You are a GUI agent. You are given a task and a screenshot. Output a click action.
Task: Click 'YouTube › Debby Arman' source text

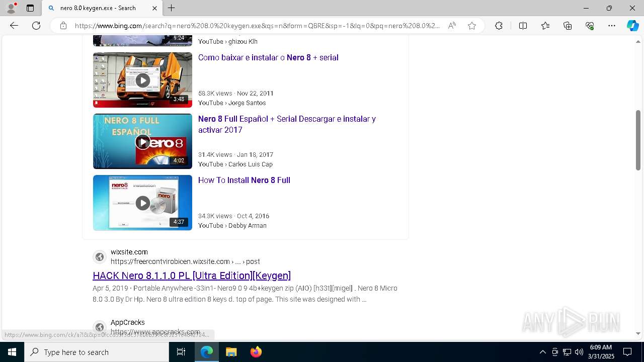click(232, 225)
